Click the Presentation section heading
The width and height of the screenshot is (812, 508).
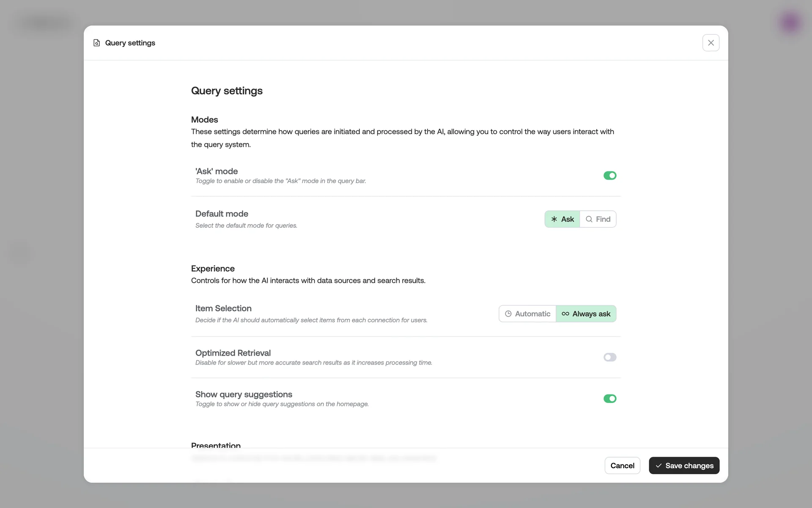pyautogui.click(x=216, y=445)
